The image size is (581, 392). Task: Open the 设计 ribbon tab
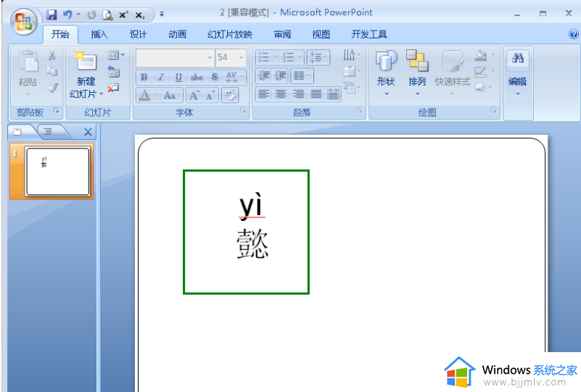(x=138, y=35)
